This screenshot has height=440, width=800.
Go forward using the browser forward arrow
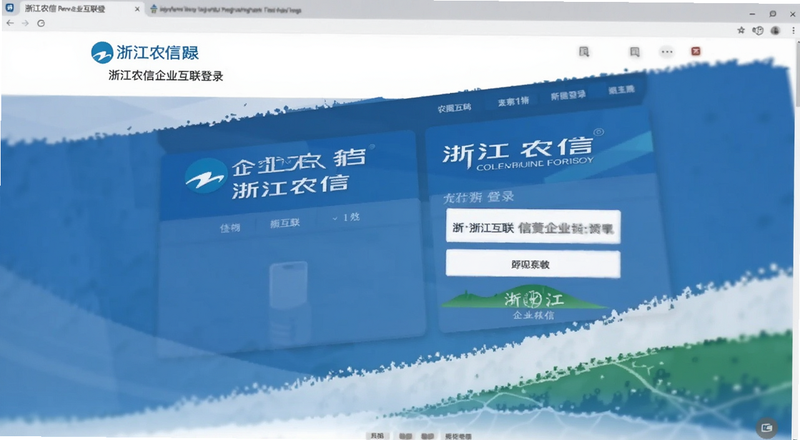pos(25,23)
